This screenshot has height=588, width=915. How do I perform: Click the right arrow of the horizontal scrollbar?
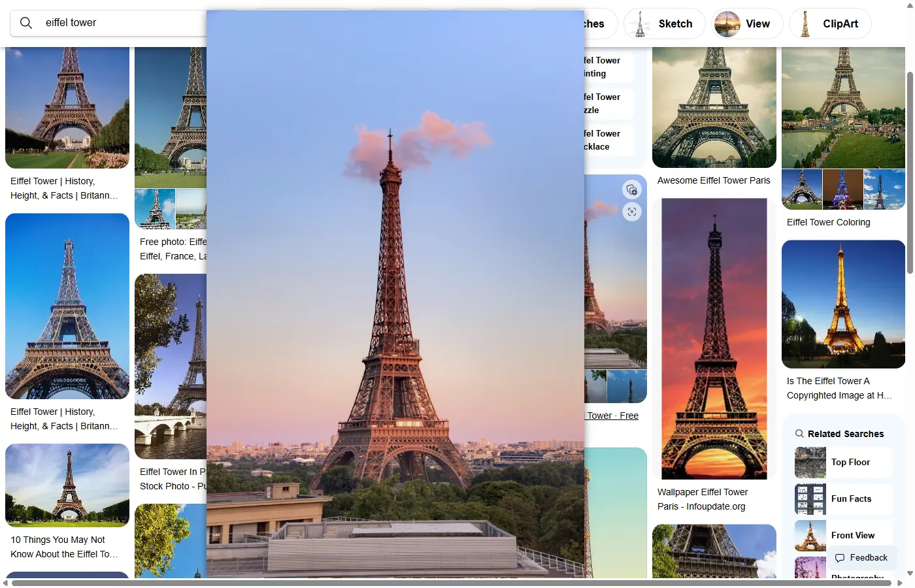pos(900,583)
